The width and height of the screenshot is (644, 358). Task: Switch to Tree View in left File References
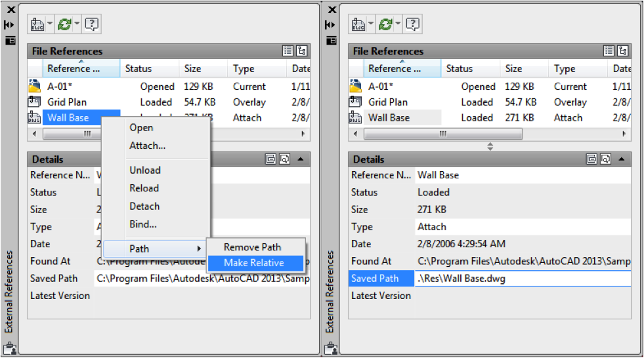coord(302,51)
